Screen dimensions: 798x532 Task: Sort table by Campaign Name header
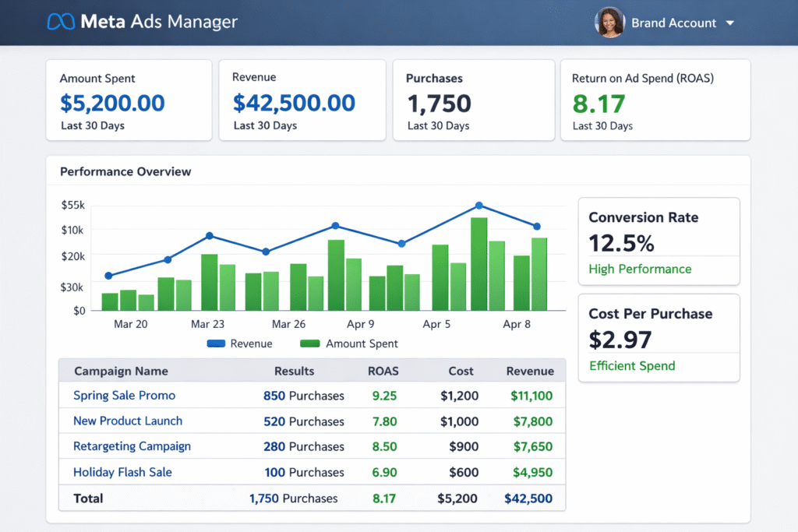121,372
